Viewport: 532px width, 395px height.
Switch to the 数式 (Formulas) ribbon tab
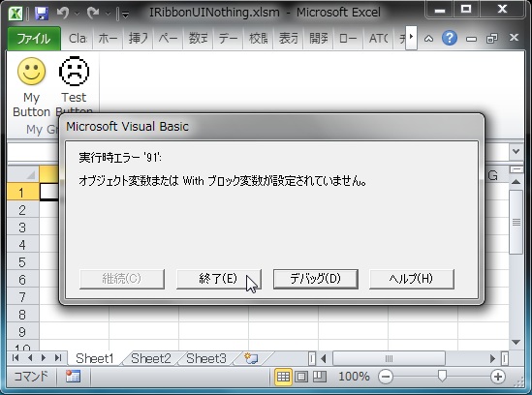pos(198,39)
